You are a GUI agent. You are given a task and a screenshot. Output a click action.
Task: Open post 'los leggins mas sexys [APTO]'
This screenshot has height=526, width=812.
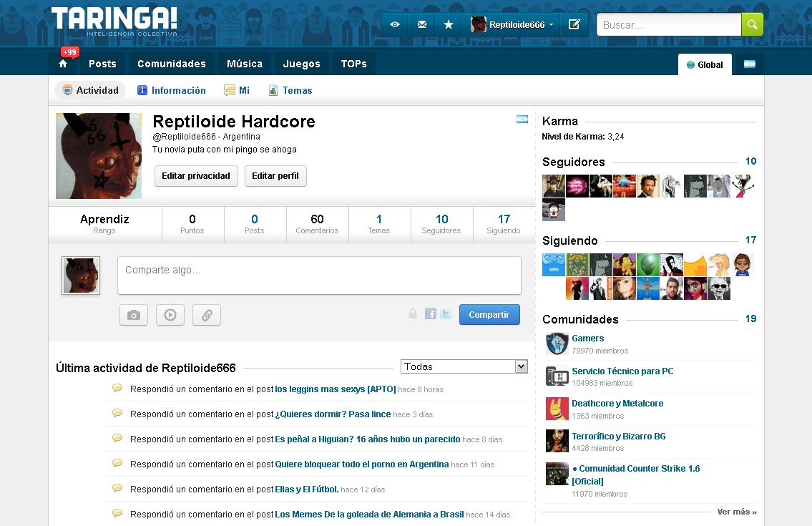coord(335,389)
